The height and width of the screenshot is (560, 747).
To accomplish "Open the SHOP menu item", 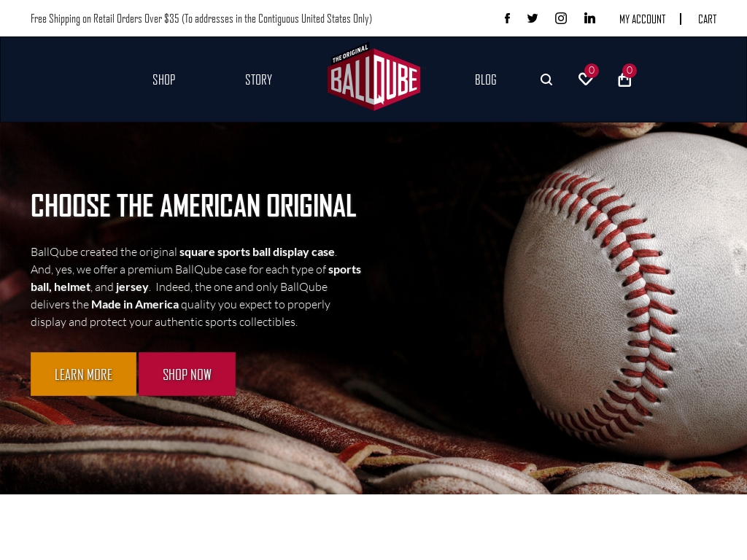I will pyautogui.click(x=164, y=79).
